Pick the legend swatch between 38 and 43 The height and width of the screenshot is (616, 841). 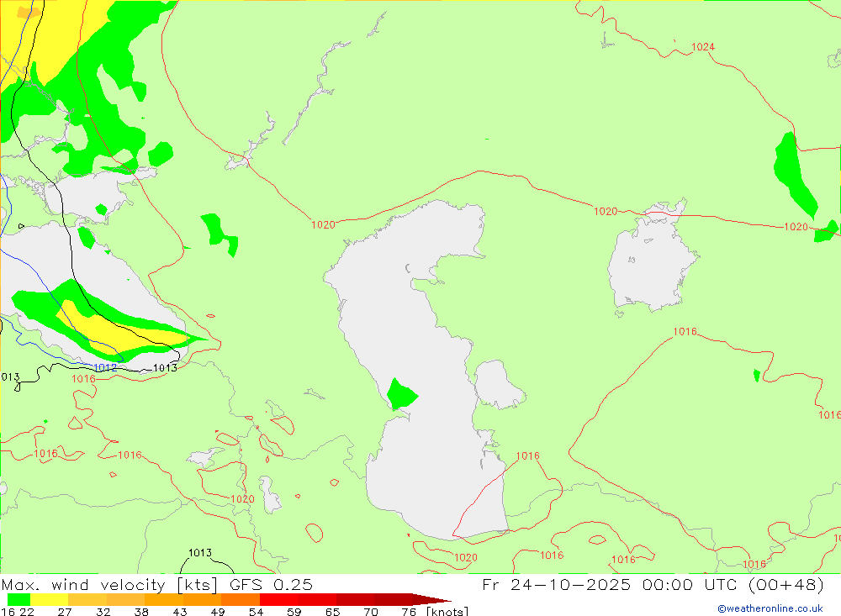[164, 599]
